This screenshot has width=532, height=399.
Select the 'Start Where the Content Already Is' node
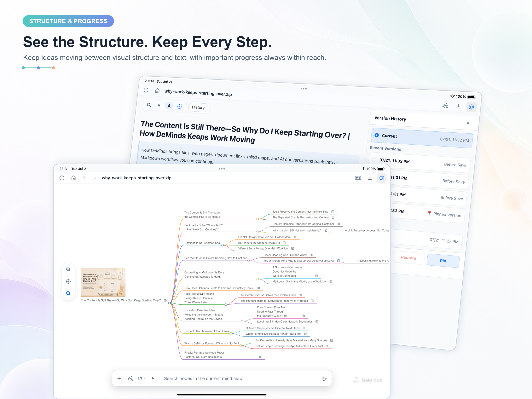[x=258, y=243]
